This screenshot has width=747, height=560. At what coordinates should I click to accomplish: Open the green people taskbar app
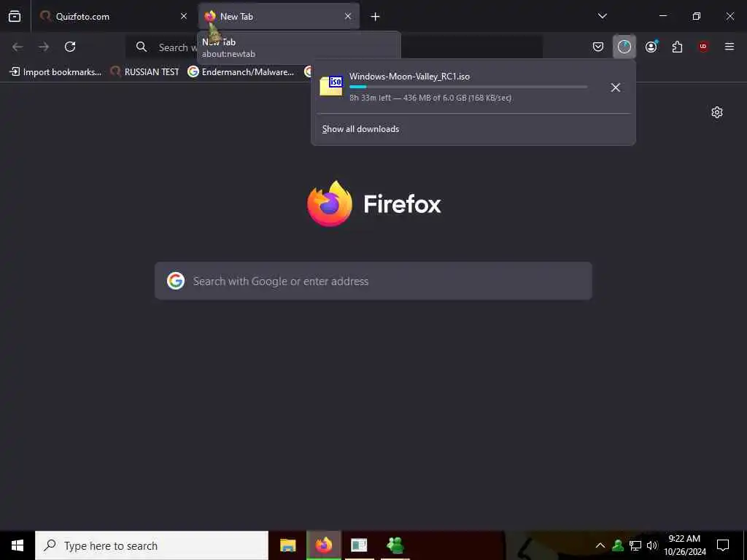(395, 545)
